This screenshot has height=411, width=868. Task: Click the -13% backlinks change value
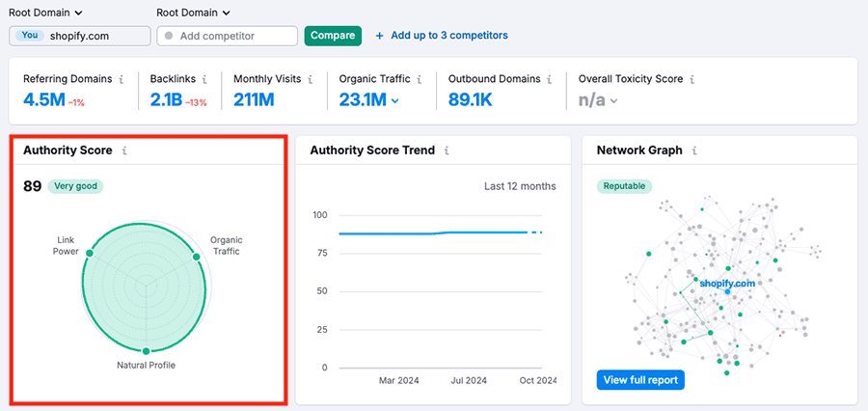pos(196,102)
